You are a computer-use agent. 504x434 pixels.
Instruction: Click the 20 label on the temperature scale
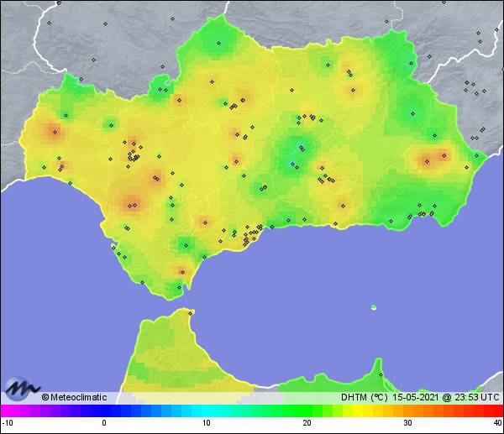click(x=307, y=423)
